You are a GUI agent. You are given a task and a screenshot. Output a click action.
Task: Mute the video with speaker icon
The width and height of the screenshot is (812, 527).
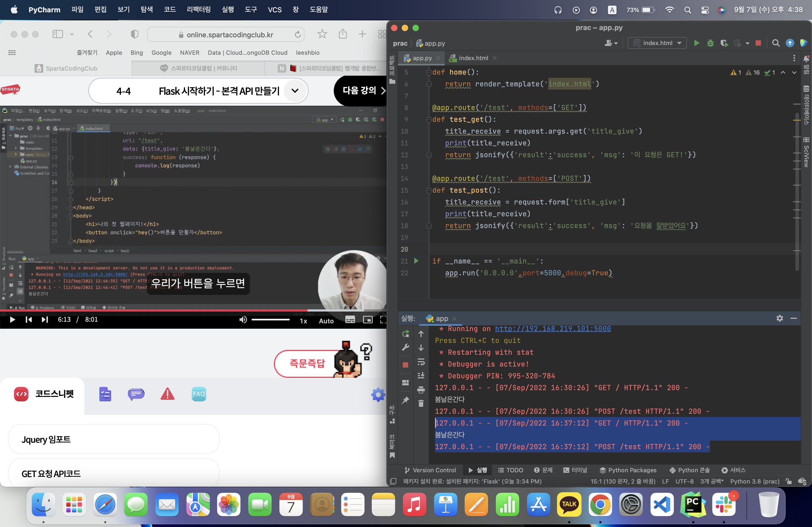point(243,320)
